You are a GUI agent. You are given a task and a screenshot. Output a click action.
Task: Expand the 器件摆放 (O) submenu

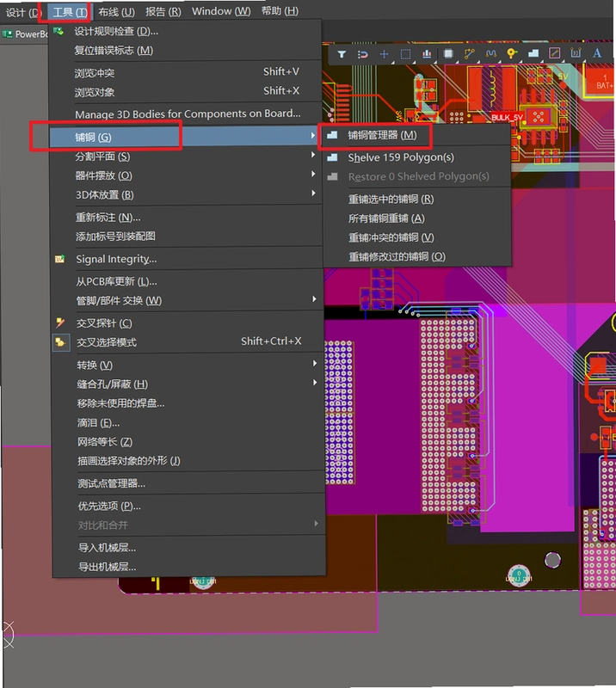[185, 175]
